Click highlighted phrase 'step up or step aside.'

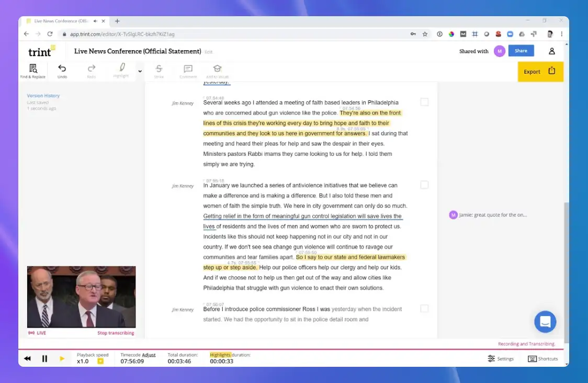230,268
